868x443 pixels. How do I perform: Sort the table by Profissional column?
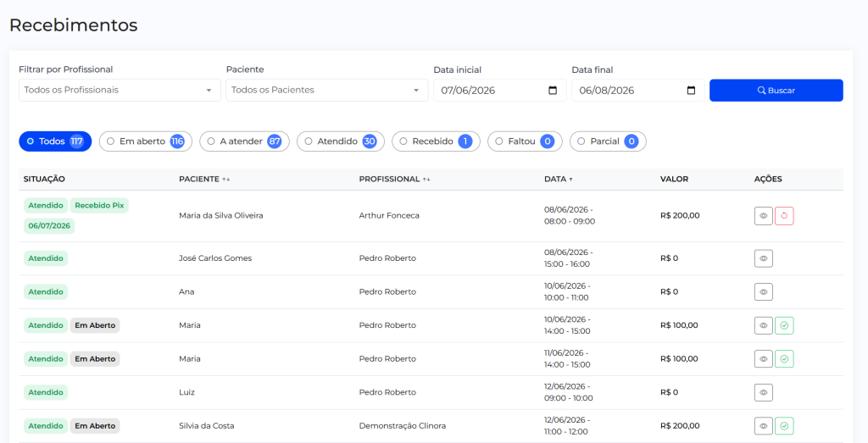coord(394,180)
